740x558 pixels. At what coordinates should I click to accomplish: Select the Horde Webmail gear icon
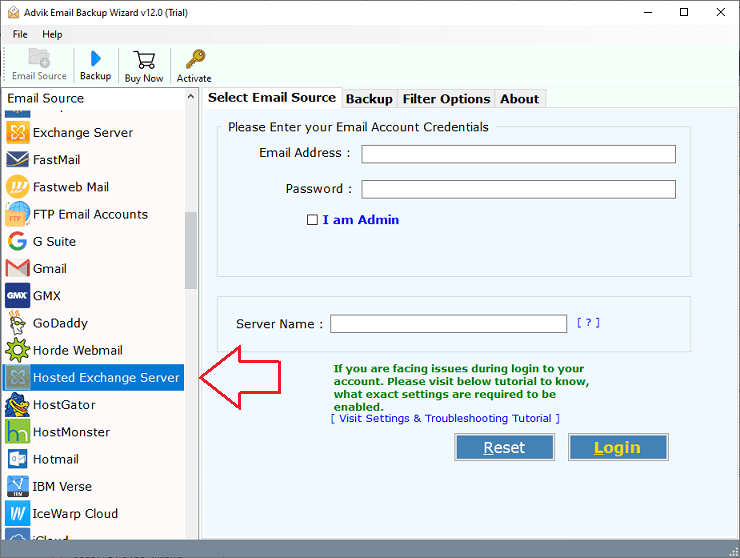(x=18, y=350)
